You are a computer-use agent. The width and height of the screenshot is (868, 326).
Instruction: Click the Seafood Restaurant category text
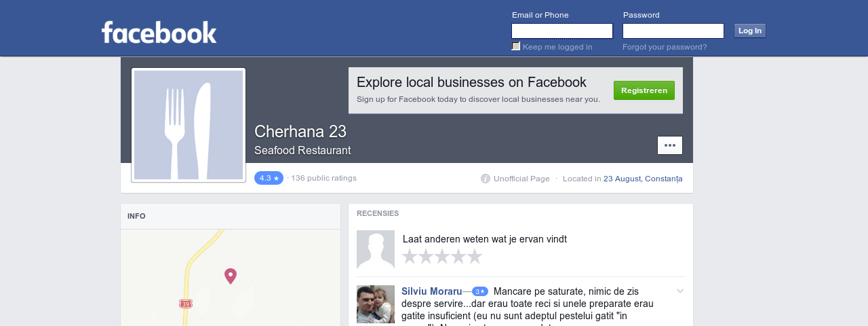(x=302, y=151)
